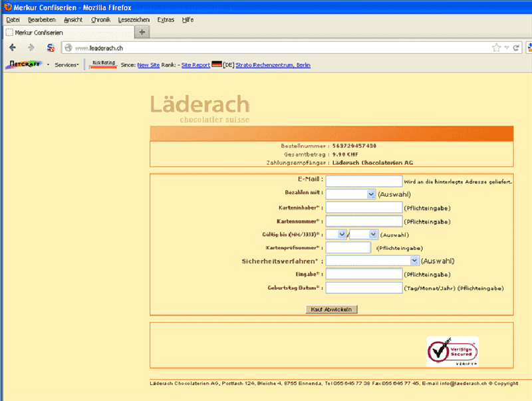Click the total amount 9.90 CHF
Screen dimensions: 532x401
point(345,154)
